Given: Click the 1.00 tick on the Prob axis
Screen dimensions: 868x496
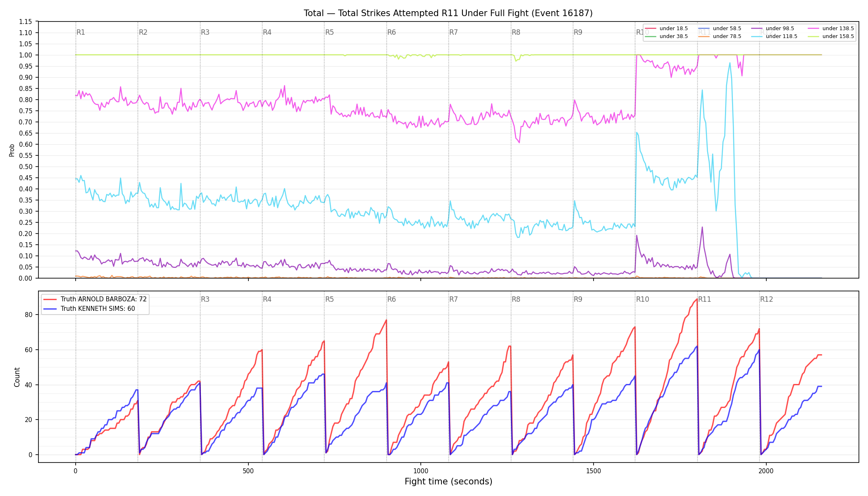Looking at the screenshot, I should coord(26,55).
